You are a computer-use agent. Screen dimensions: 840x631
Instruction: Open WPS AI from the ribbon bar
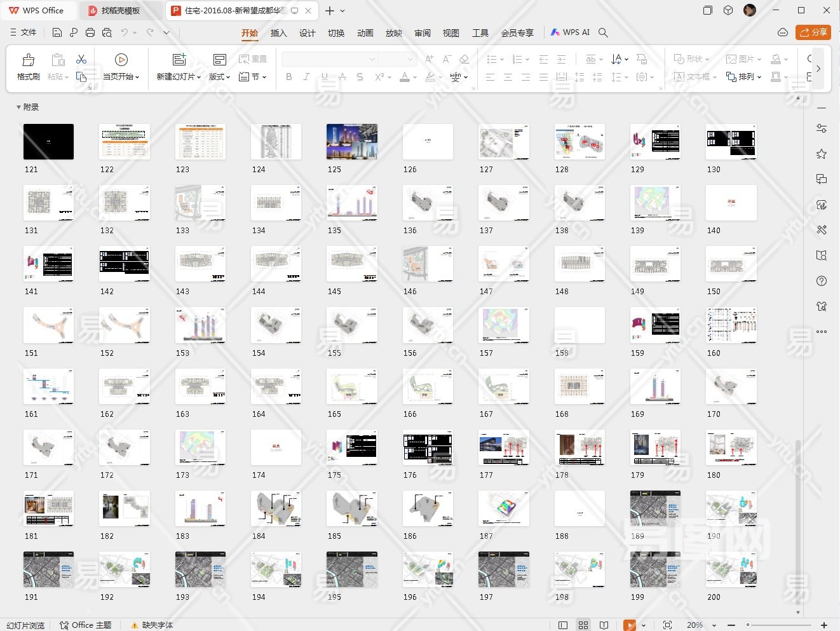570,32
